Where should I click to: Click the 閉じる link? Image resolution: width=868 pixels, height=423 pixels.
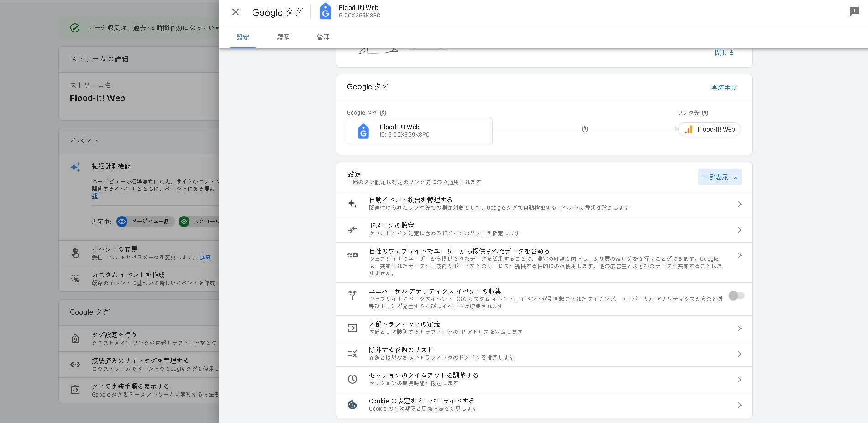724,53
